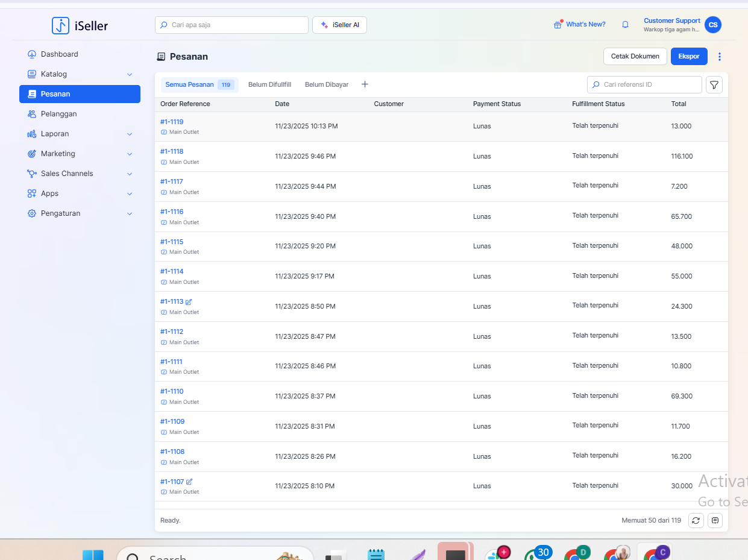Click the Ekspor button
Viewport: 748px width, 560px height.
pos(689,56)
